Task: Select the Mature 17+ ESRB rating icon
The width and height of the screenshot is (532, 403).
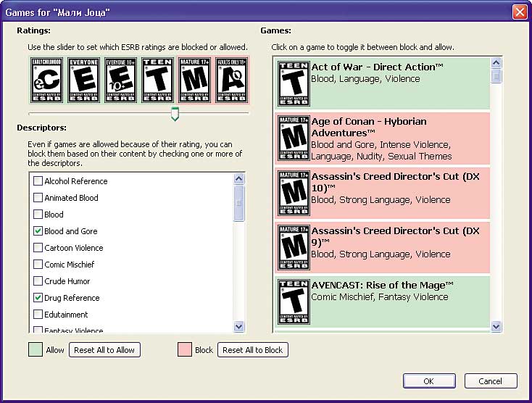Action: [x=194, y=80]
